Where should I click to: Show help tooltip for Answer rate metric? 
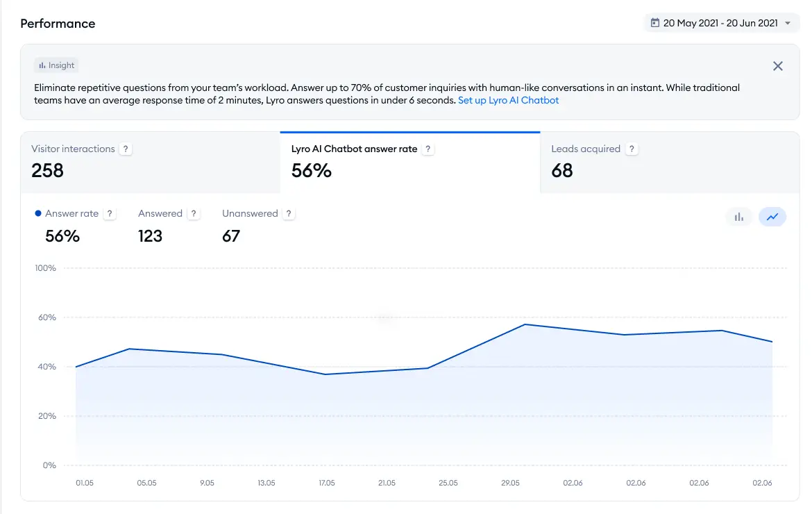tap(109, 213)
